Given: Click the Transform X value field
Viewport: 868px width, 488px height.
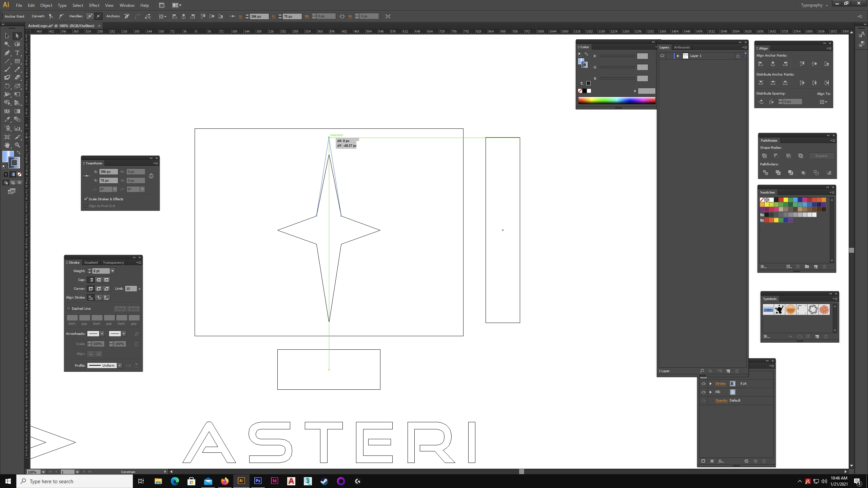Looking at the screenshot, I should pyautogui.click(x=108, y=172).
